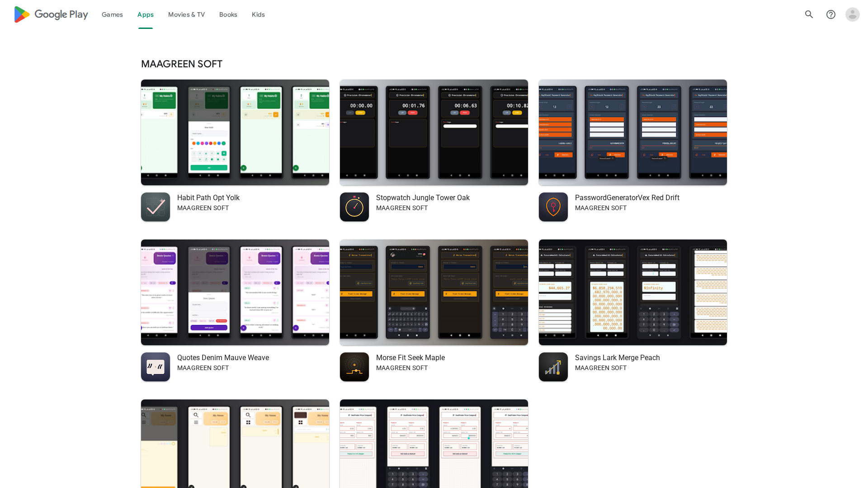
Task: Click the Google Play logo
Action: pos(51,14)
